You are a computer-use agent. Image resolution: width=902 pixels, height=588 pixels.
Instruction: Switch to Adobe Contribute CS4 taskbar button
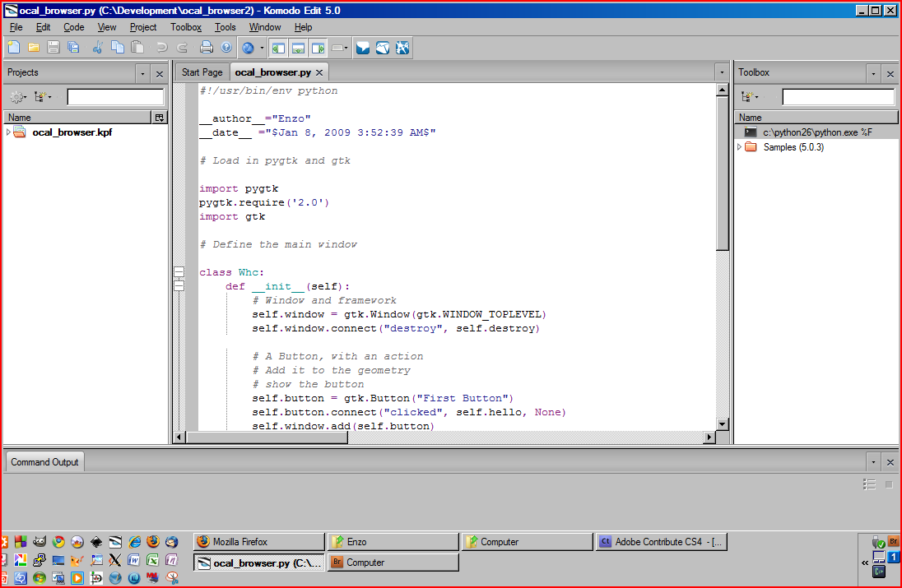click(x=661, y=541)
